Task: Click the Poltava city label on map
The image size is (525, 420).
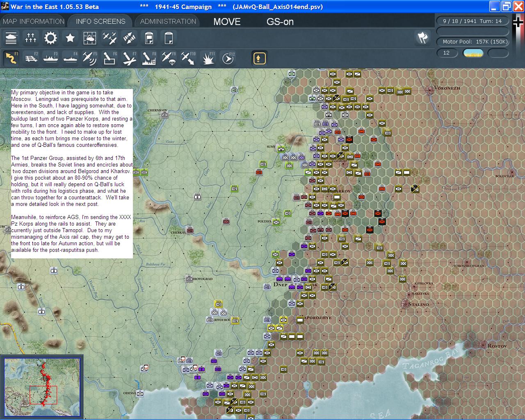Action: [x=265, y=221]
